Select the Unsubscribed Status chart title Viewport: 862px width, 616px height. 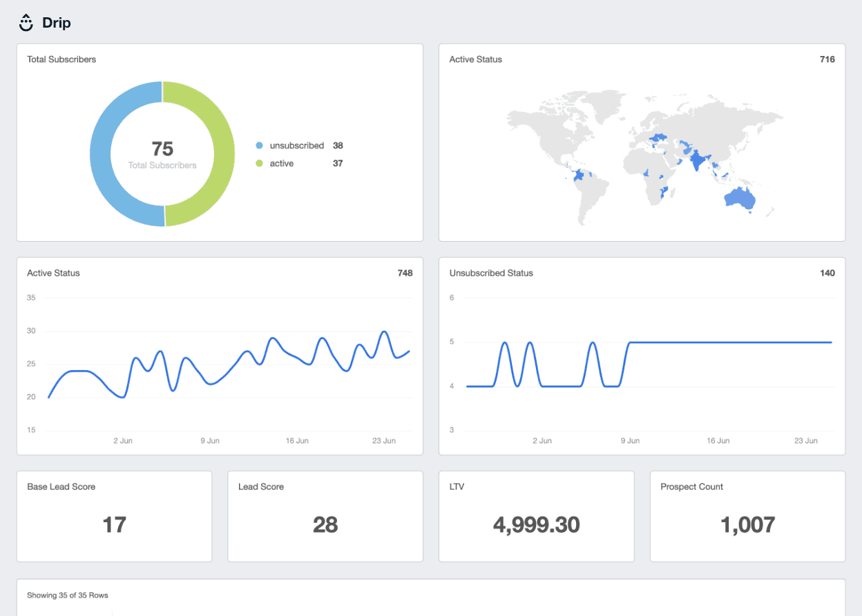click(x=491, y=273)
